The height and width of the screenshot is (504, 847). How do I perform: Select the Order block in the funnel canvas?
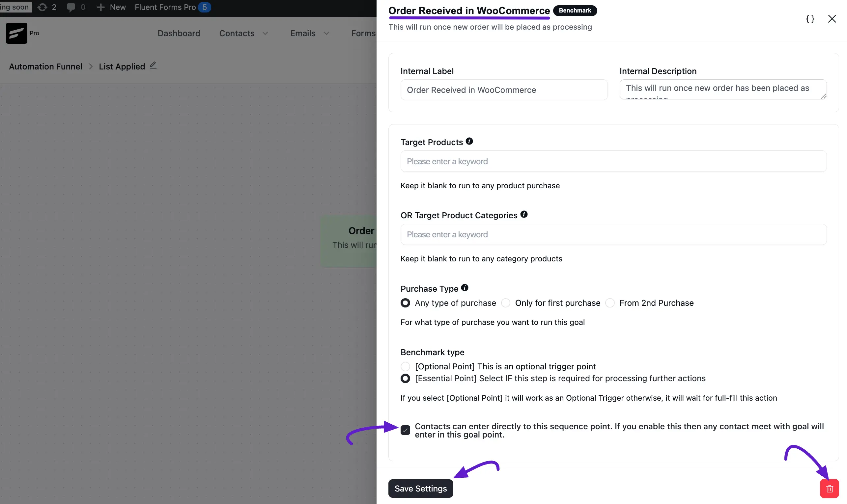pos(349,242)
